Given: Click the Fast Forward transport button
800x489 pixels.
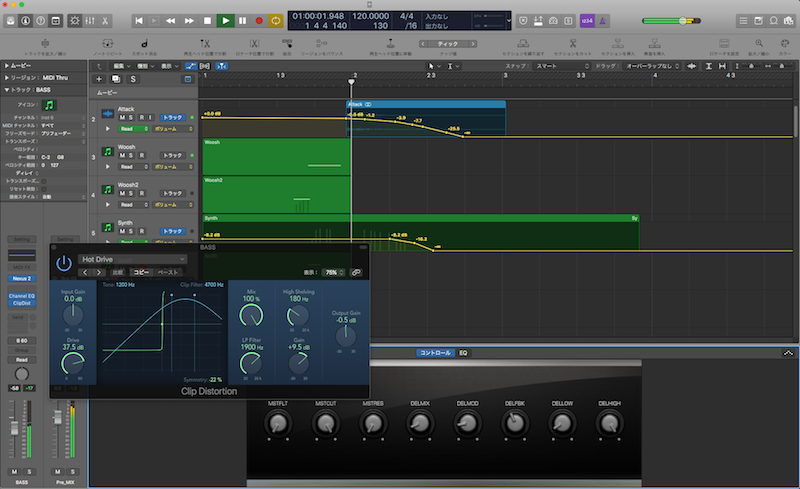Looking at the screenshot, I should [189, 21].
